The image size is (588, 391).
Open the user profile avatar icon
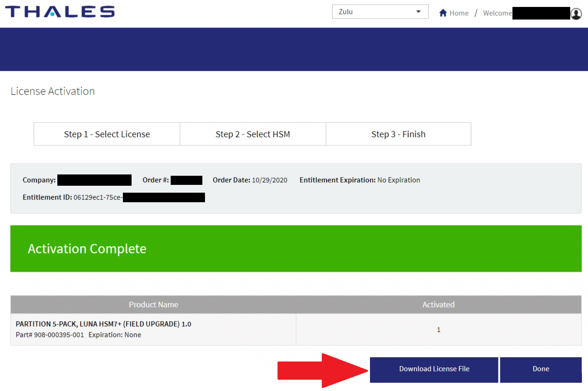click(x=576, y=13)
